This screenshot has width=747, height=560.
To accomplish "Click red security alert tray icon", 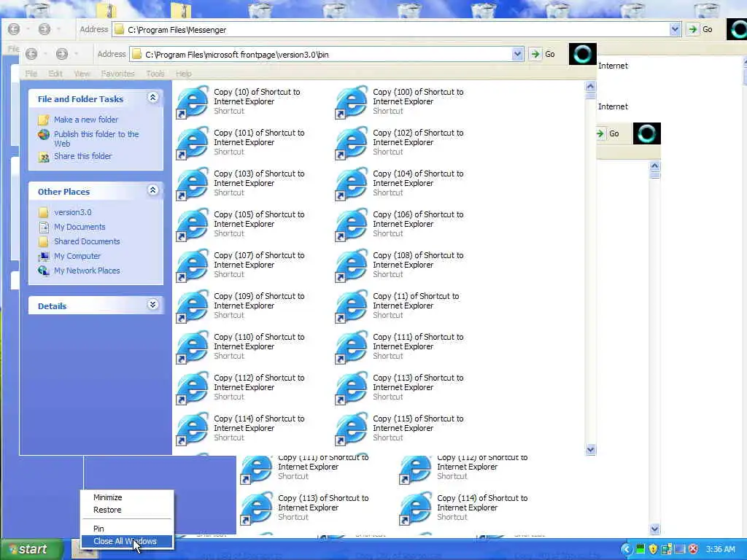I will (694, 549).
